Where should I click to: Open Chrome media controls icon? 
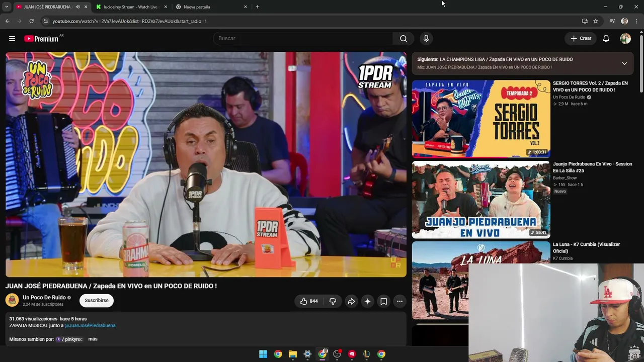pyautogui.click(x=612, y=21)
